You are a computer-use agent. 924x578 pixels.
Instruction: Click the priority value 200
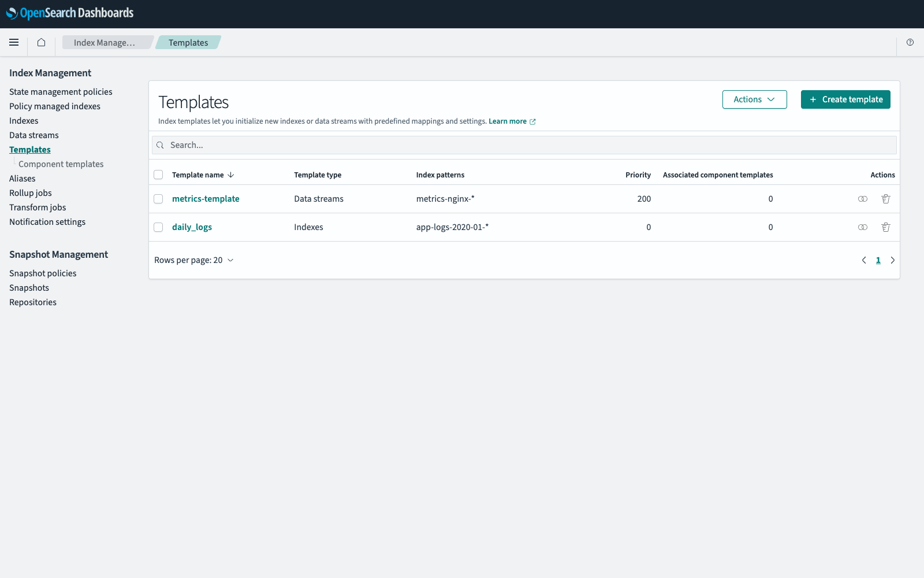coord(644,199)
